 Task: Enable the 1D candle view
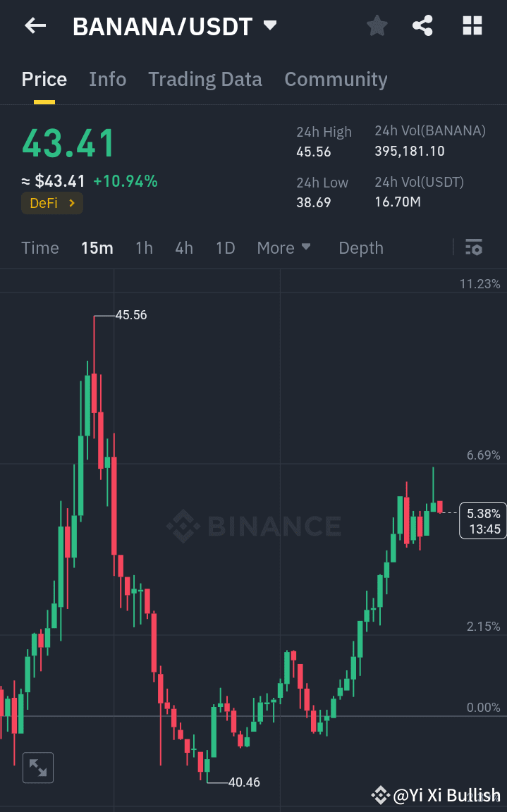pyautogui.click(x=225, y=247)
